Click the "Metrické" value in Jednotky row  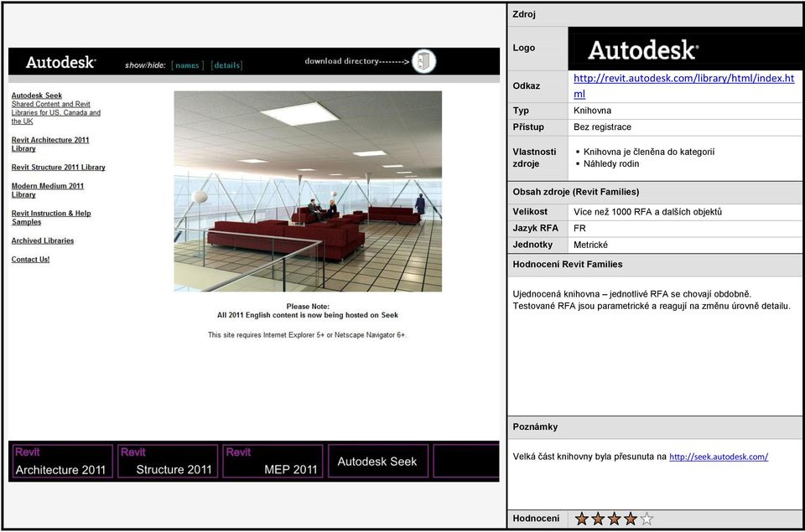tap(590, 245)
